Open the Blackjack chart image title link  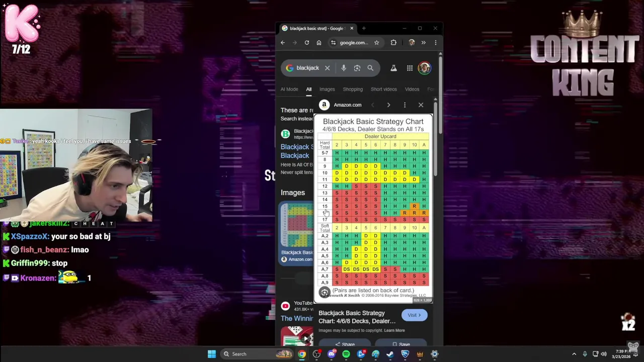357,317
